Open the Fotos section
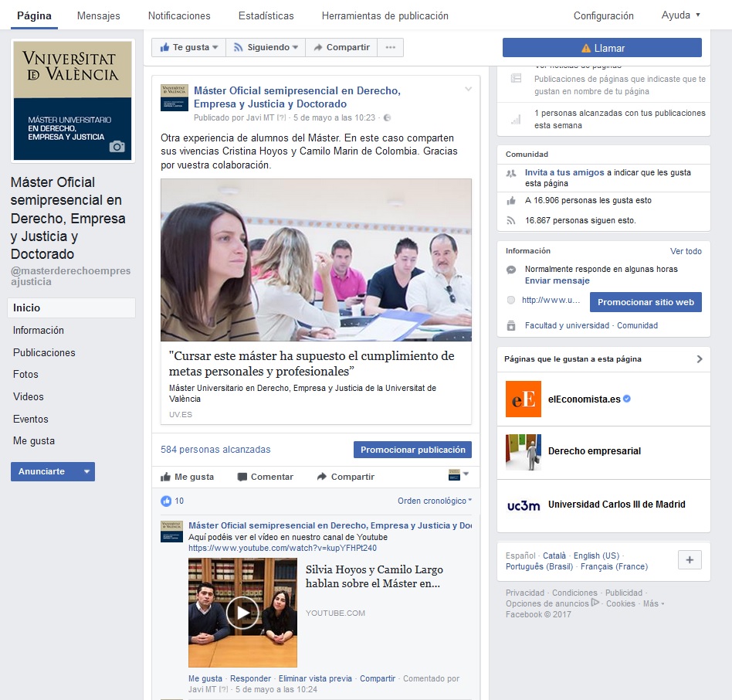The height and width of the screenshot is (700, 732). pos(25,375)
